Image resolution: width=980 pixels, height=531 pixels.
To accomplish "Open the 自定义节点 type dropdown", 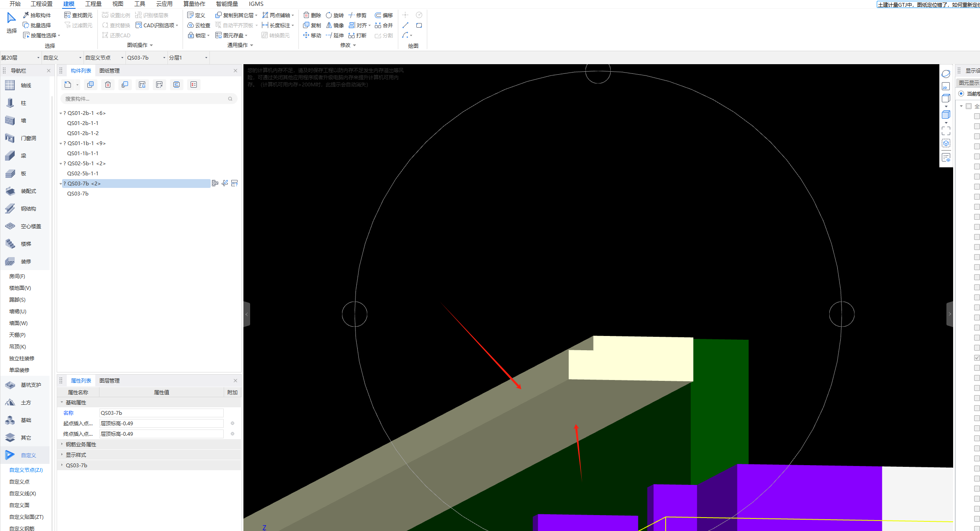I will (104, 57).
